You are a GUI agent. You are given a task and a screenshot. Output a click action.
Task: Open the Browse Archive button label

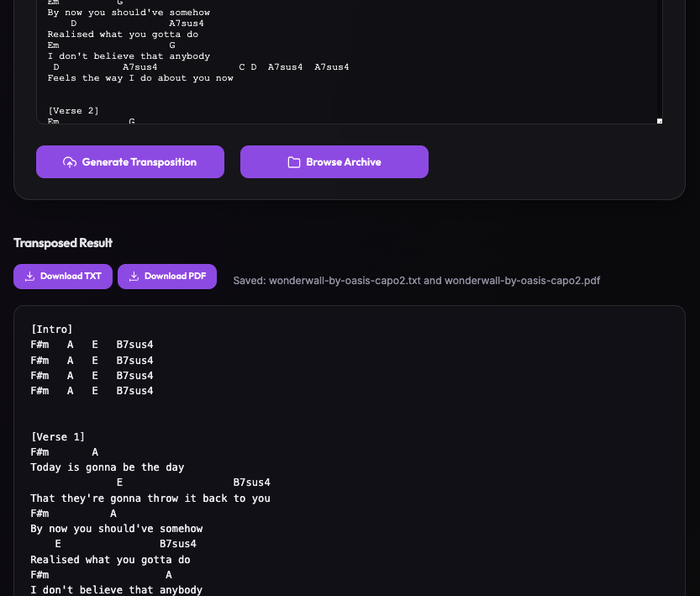tap(343, 162)
